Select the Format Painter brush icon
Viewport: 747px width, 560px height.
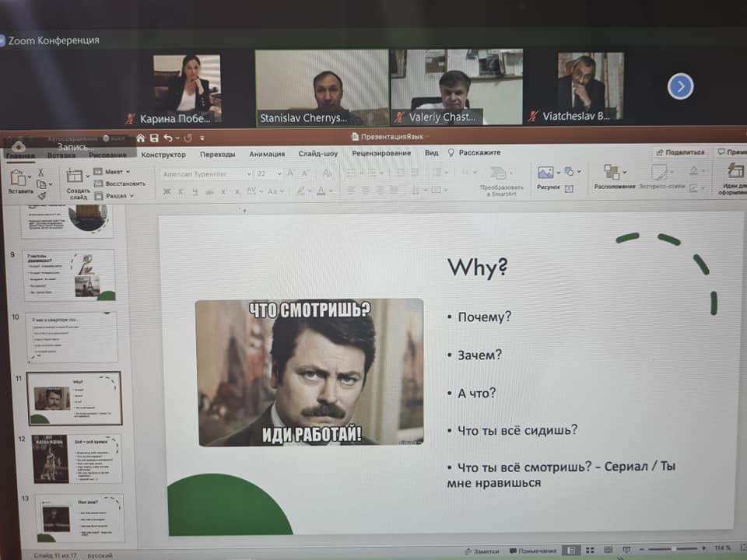(x=42, y=195)
